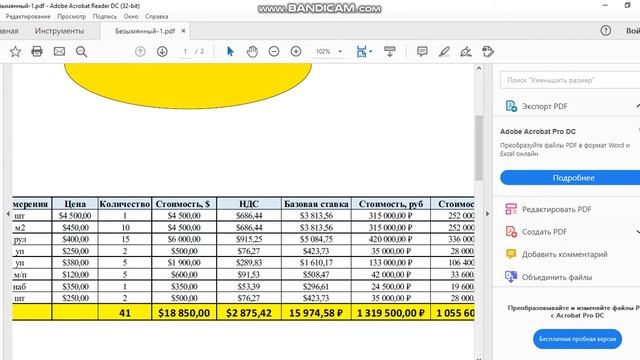The height and width of the screenshot is (360, 640).
Task: Click cell $6 000,00 in table
Action: tap(184, 239)
